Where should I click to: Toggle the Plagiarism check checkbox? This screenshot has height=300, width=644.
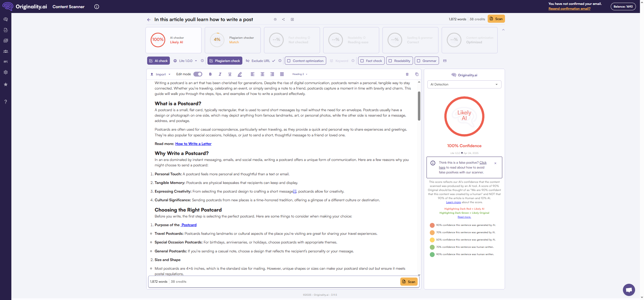tap(225, 61)
